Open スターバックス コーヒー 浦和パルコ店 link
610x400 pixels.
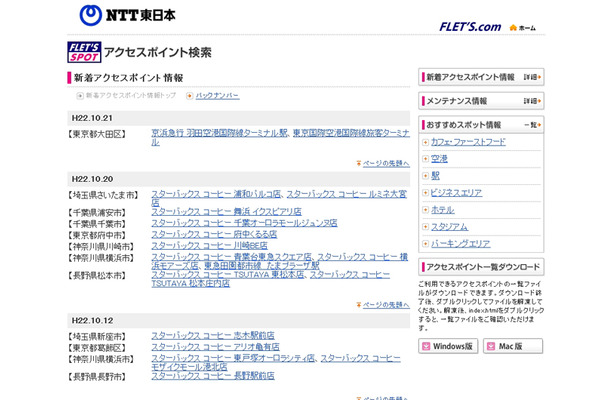point(216,194)
